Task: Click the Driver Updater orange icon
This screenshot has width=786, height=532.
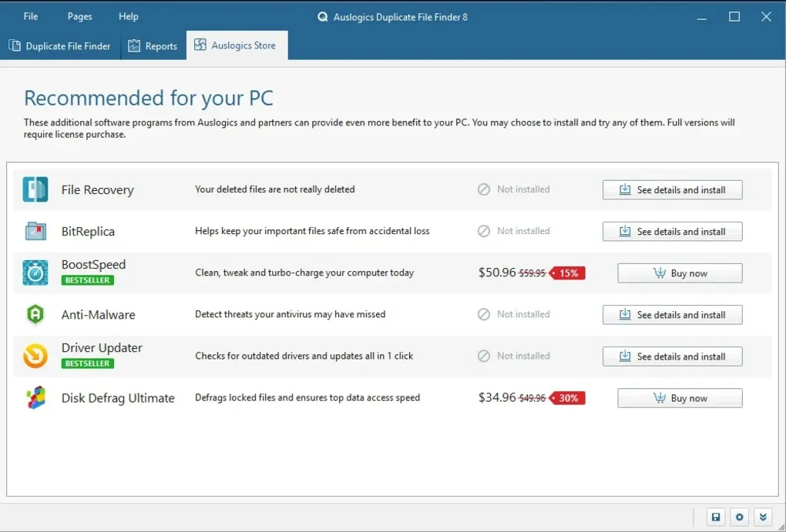Action: pos(35,356)
